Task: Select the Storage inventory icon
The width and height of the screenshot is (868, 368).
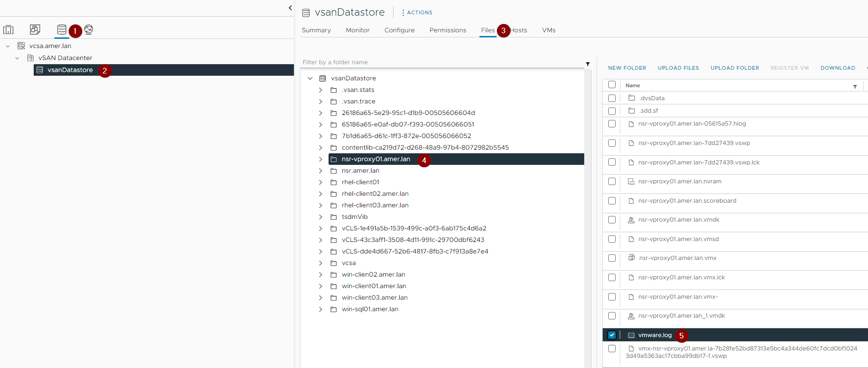Action: coord(61,30)
